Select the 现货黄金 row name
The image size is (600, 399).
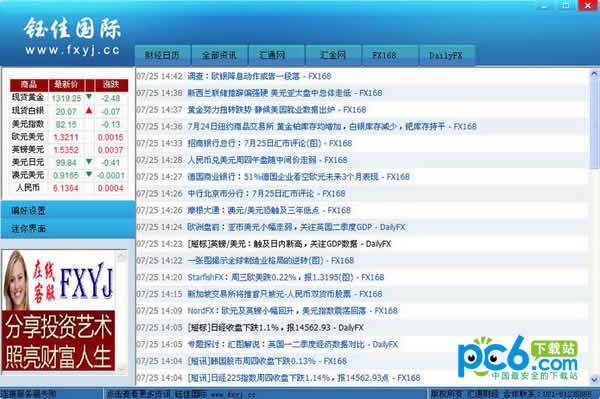click(x=28, y=98)
